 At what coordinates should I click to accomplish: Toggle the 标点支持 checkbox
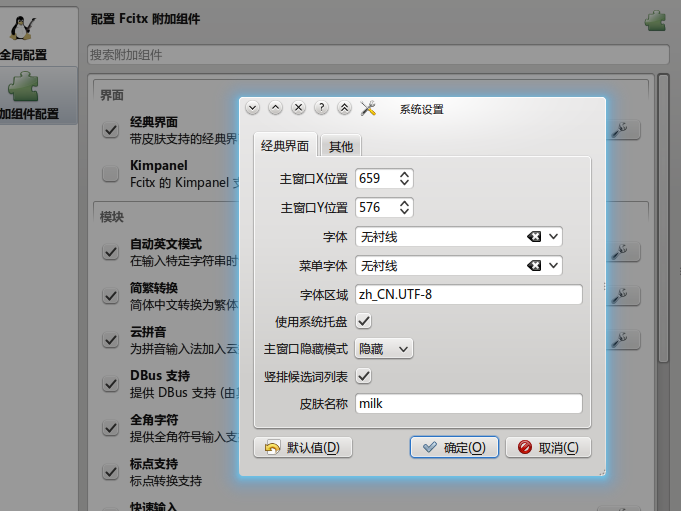110,472
